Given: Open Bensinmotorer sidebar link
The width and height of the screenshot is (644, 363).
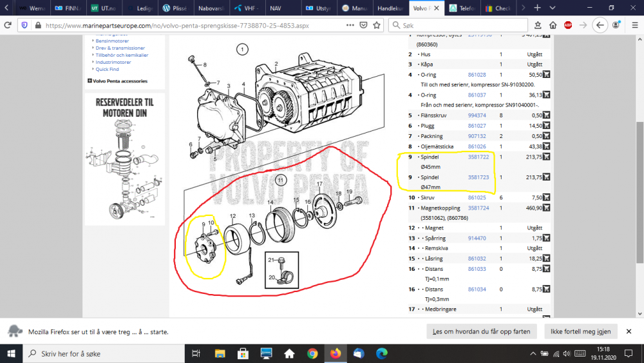Looking at the screenshot, I should coord(112,41).
